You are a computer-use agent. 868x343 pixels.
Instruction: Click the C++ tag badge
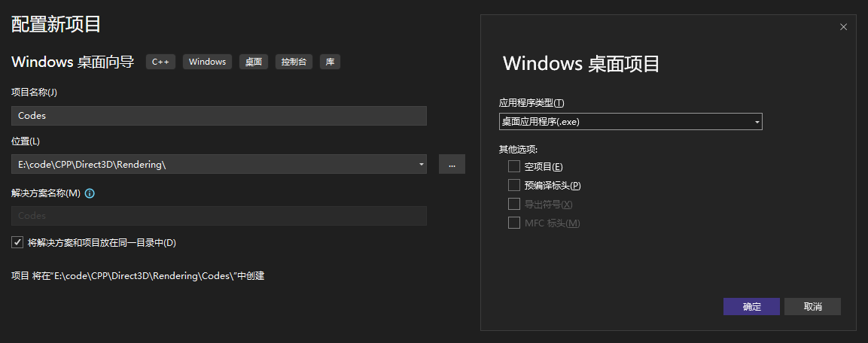(160, 62)
